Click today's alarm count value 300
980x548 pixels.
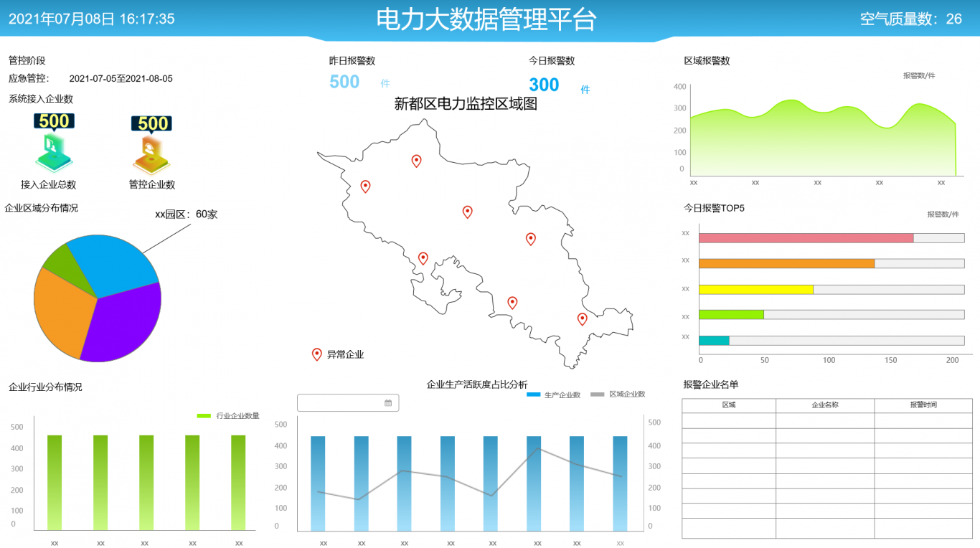coord(544,85)
